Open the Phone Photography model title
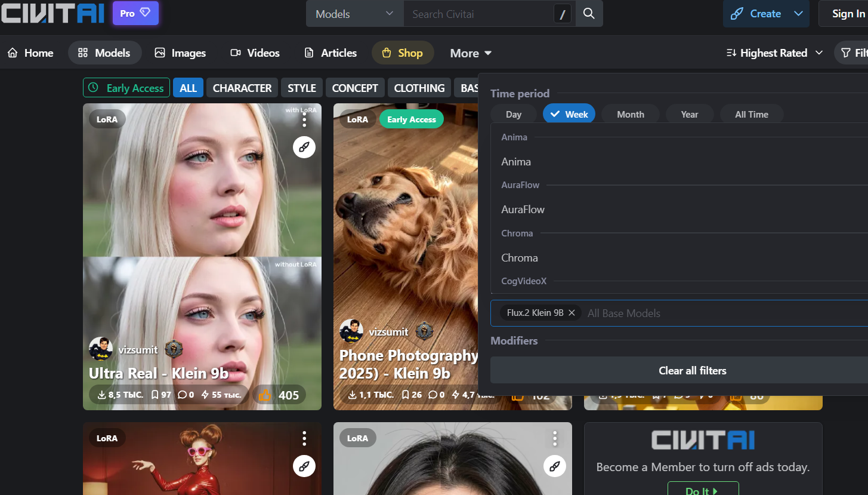Image resolution: width=868 pixels, height=495 pixels. [x=409, y=364]
